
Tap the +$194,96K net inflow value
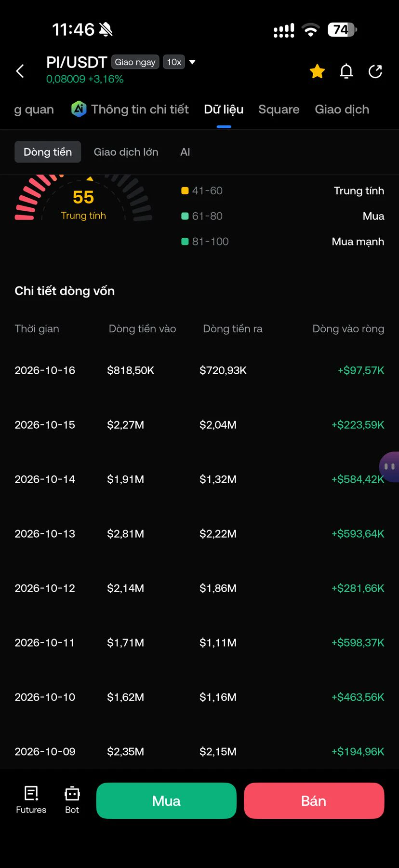(358, 752)
